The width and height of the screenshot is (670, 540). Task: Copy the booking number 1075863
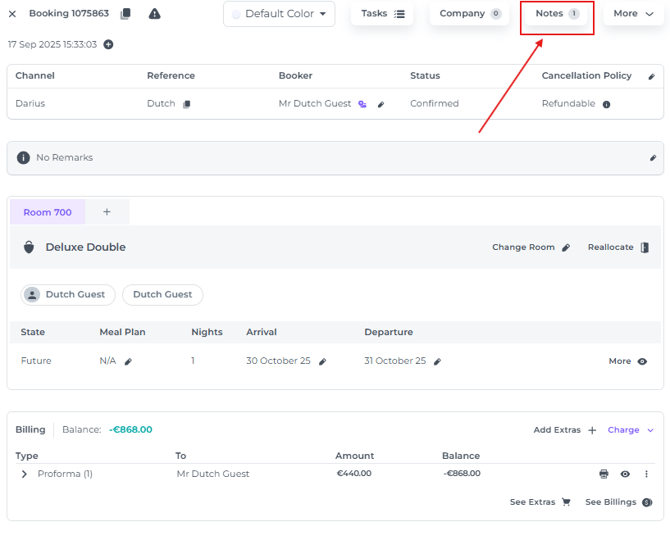(x=125, y=14)
